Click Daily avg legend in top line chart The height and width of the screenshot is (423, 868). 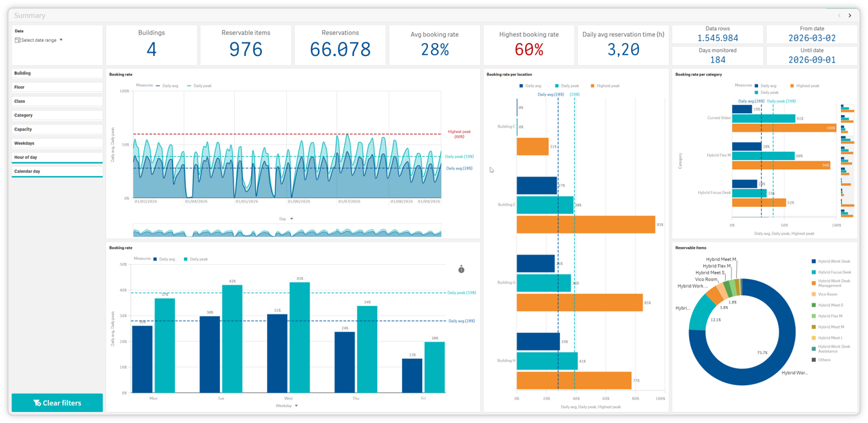[167, 85]
